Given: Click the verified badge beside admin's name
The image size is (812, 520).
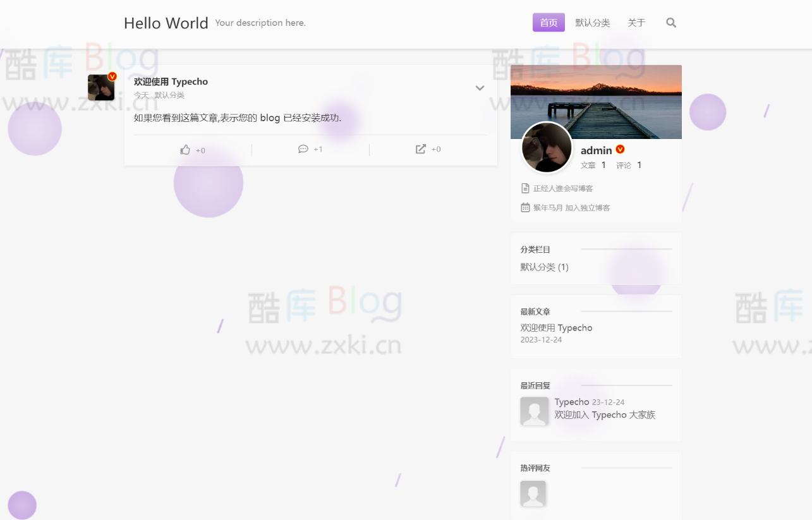Looking at the screenshot, I should (x=620, y=150).
